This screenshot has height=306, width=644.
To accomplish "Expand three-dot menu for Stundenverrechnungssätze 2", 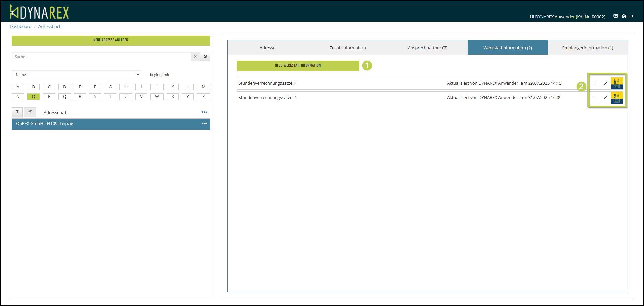I will pyautogui.click(x=595, y=97).
